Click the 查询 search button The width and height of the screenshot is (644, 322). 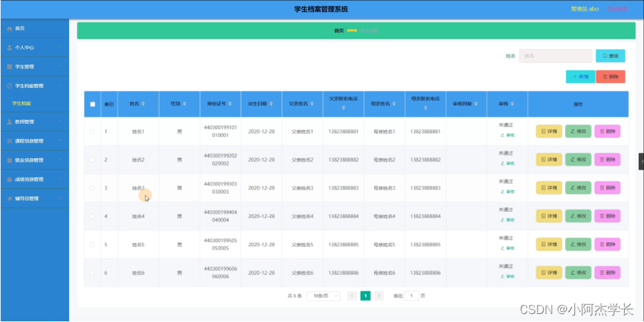(x=610, y=56)
